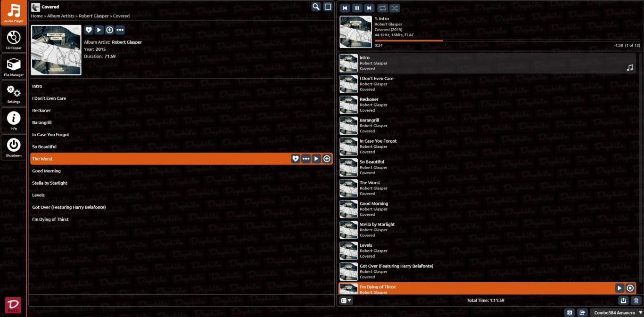Select Reckoner entry in the playlist
Viewport: 644px width, 317px height.
488,105
